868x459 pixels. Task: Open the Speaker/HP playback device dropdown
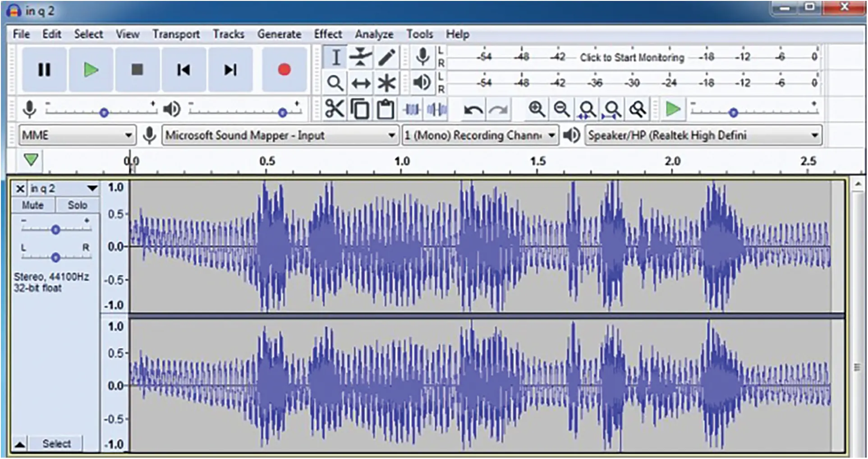coord(703,135)
